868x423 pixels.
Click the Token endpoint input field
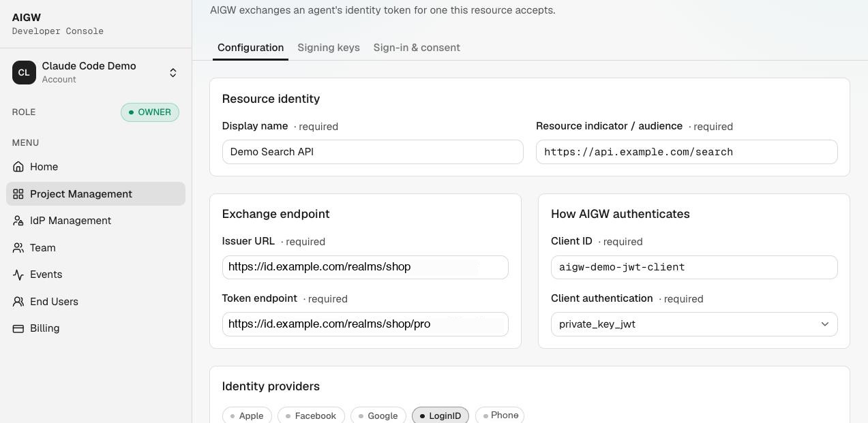click(x=365, y=324)
